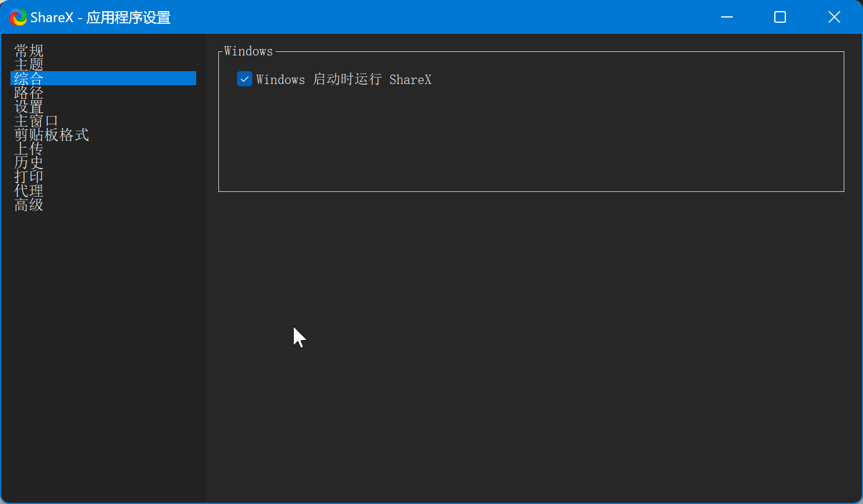Image resolution: width=863 pixels, height=504 pixels.
Task: Select 代理 in the settings list
Action: [29, 191]
